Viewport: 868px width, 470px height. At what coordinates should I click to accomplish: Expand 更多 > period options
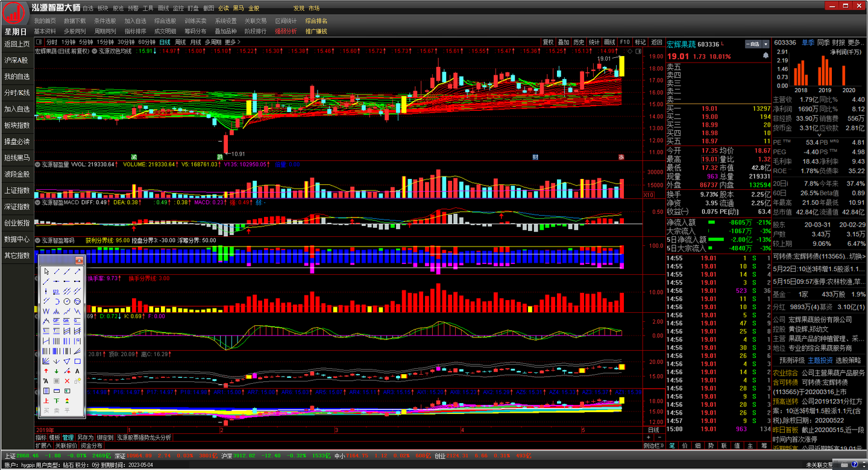click(x=233, y=42)
